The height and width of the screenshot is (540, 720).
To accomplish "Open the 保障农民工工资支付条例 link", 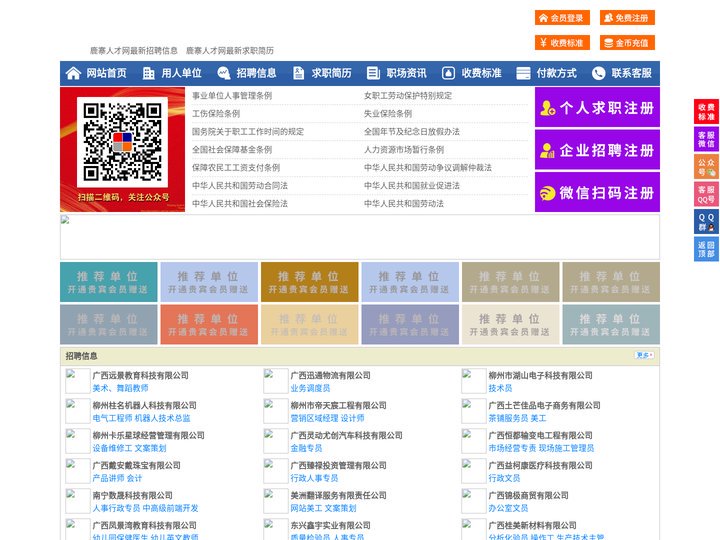I will 236,168.
